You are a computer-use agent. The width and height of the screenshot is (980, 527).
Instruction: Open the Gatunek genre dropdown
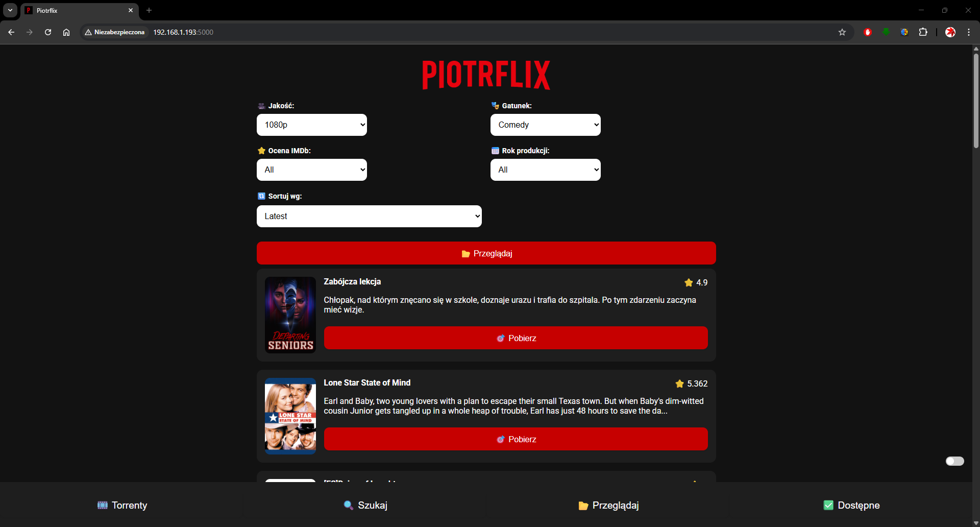coord(546,125)
